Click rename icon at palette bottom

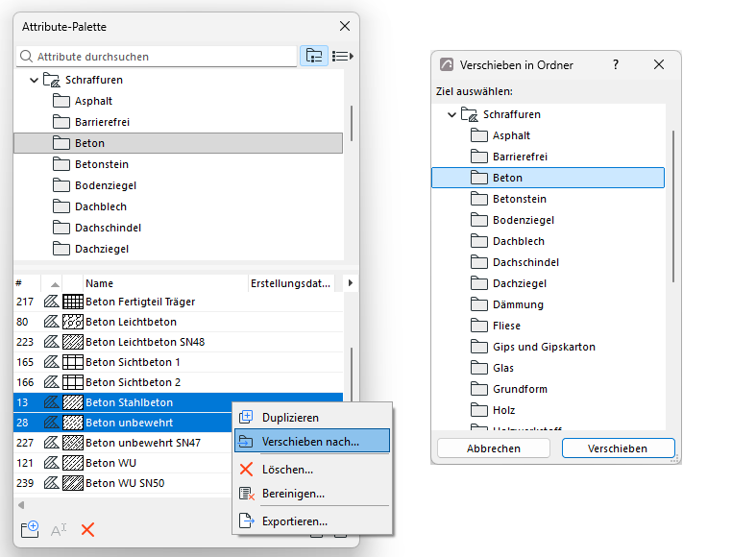59,530
